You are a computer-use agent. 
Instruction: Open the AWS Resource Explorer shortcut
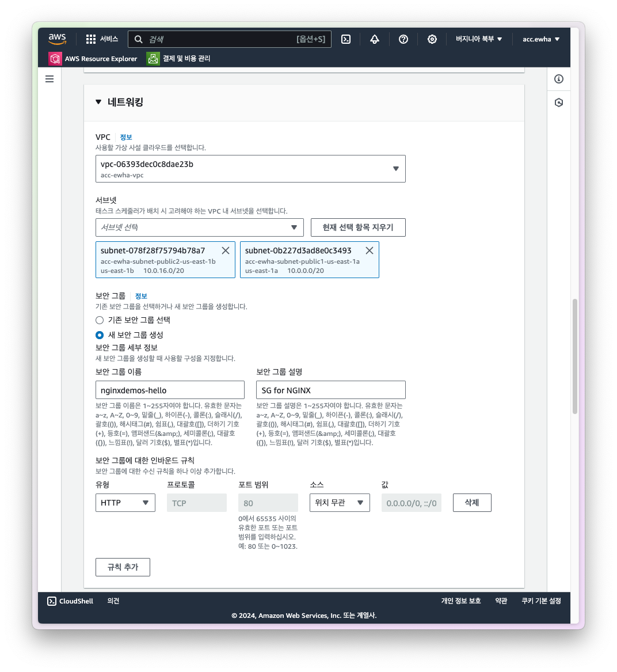(x=93, y=59)
